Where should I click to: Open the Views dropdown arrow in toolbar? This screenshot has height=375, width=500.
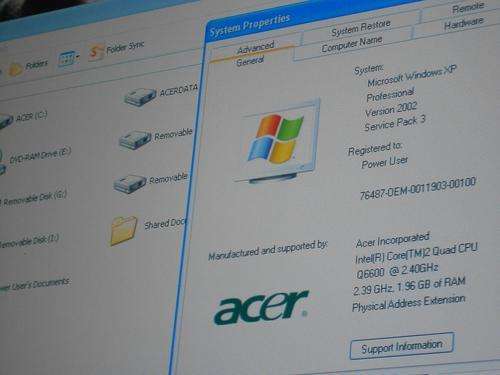tap(78, 57)
